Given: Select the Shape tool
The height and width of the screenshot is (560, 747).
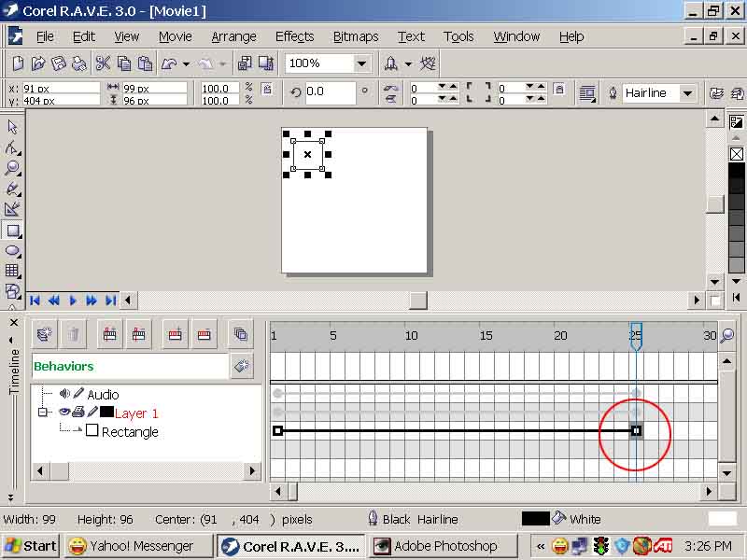Looking at the screenshot, I should point(12,147).
